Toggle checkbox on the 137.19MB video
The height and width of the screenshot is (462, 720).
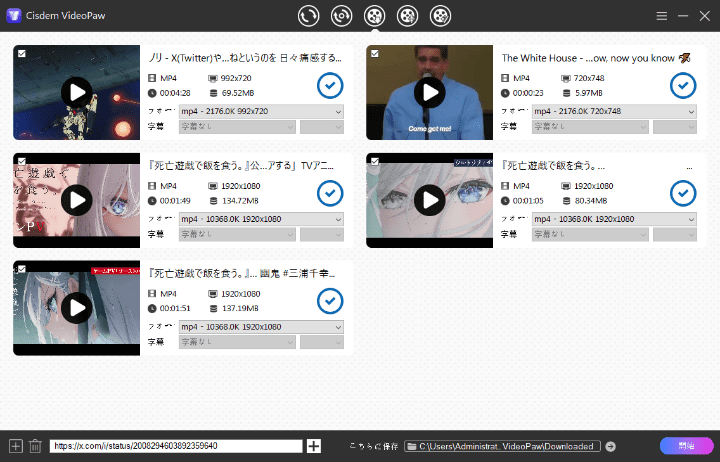(x=22, y=269)
